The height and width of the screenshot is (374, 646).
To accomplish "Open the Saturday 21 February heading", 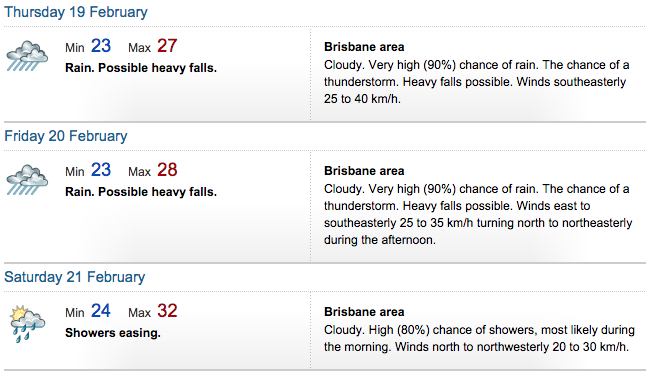I will tap(75, 277).
